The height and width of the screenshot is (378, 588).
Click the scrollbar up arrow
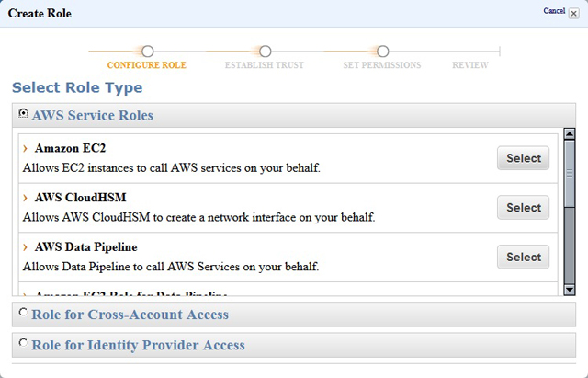(x=570, y=134)
